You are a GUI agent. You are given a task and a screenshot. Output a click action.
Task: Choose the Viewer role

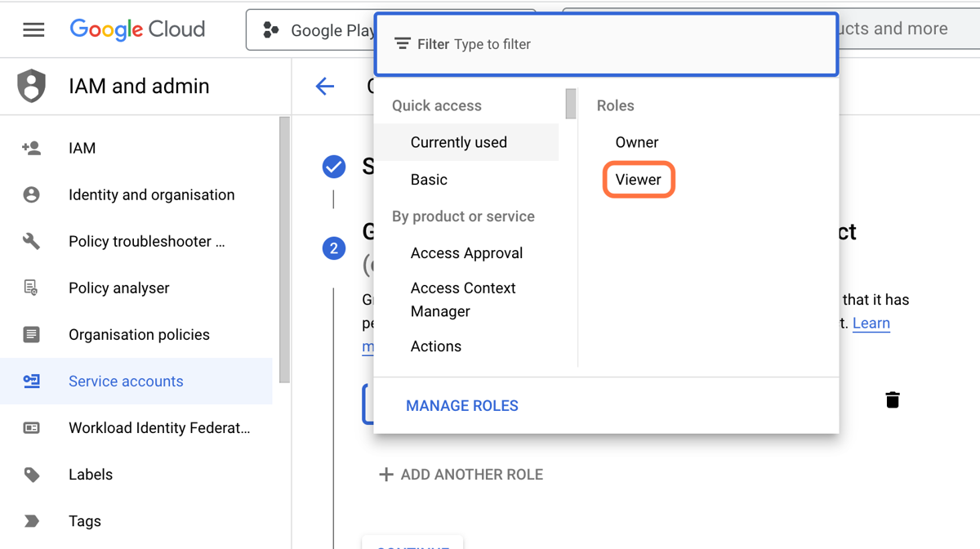click(x=639, y=180)
